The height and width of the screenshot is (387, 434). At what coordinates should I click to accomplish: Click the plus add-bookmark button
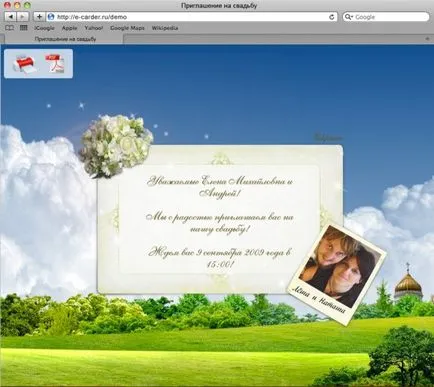[39, 17]
